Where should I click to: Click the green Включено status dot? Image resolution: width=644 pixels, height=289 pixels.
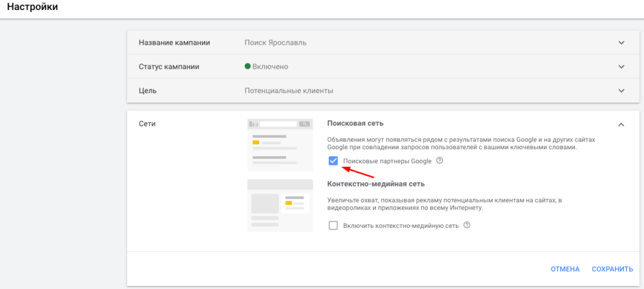tap(248, 66)
